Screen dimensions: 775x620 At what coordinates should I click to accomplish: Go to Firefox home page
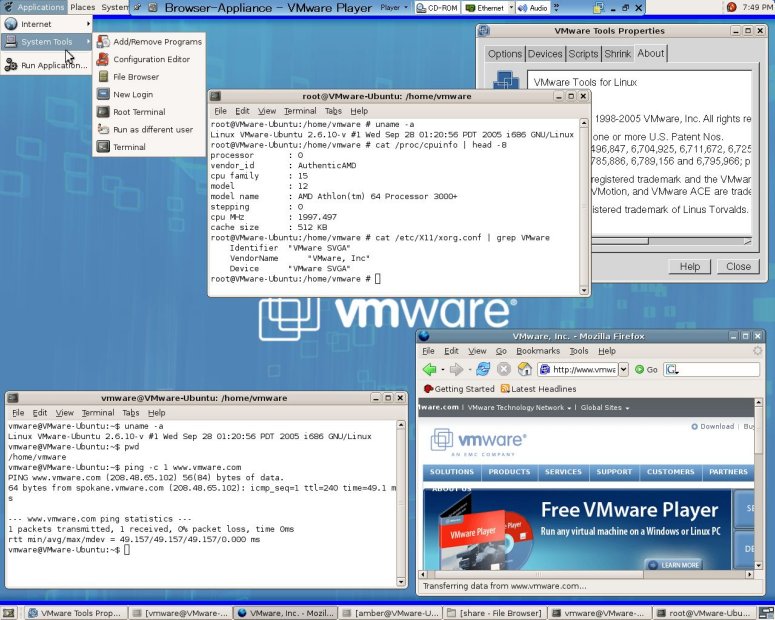click(524, 369)
